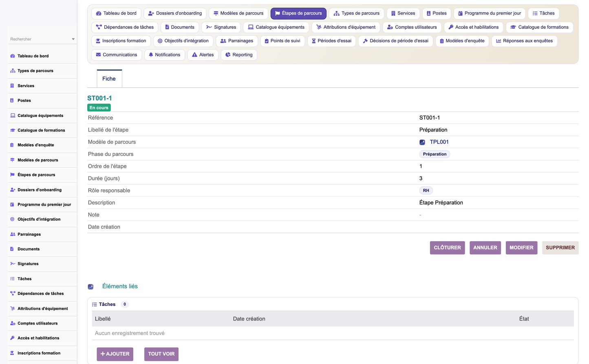Select the top Points de suivi tab
This screenshot has width=589, height=364.
[x=282, y=41]
